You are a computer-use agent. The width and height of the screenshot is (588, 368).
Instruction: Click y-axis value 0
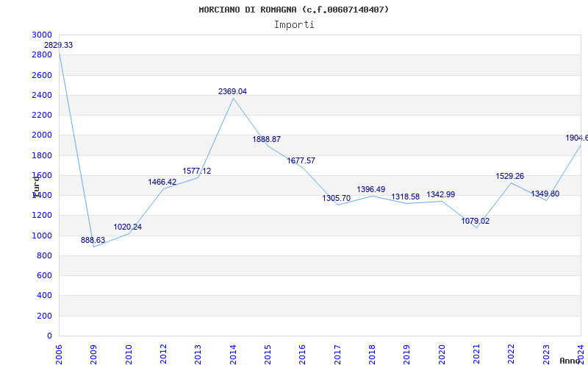[x=49, y=336]
